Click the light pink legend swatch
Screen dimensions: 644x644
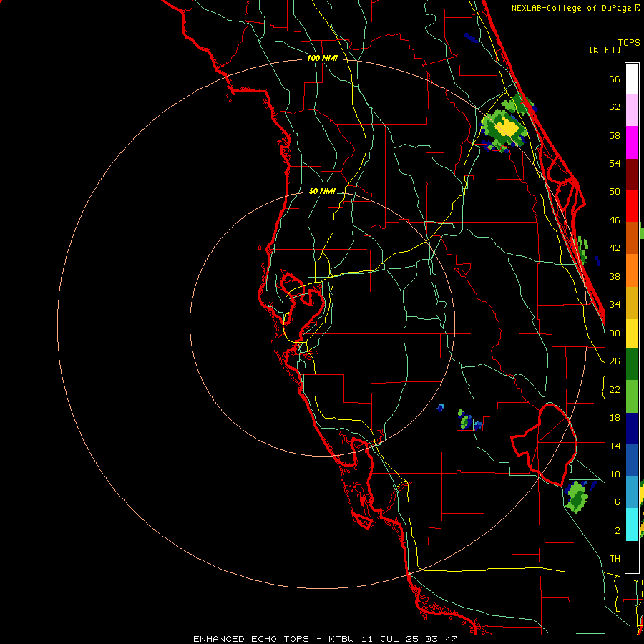point(632,109)
